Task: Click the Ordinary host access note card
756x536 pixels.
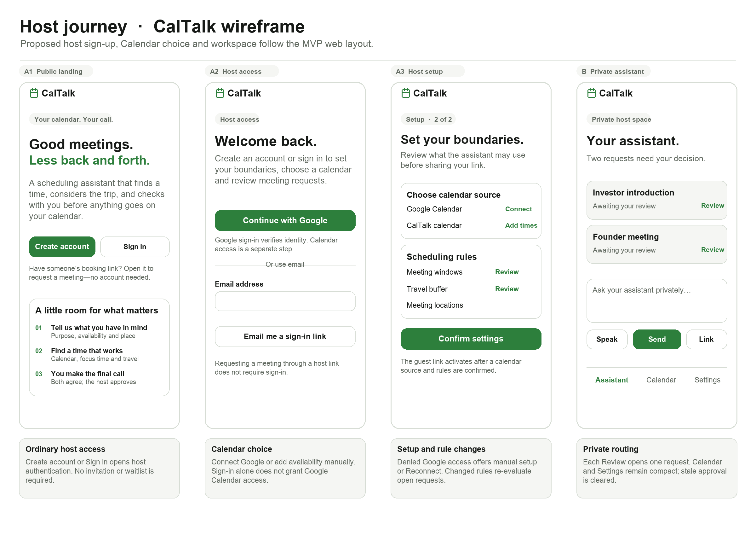Action: (x=99, y=468)
